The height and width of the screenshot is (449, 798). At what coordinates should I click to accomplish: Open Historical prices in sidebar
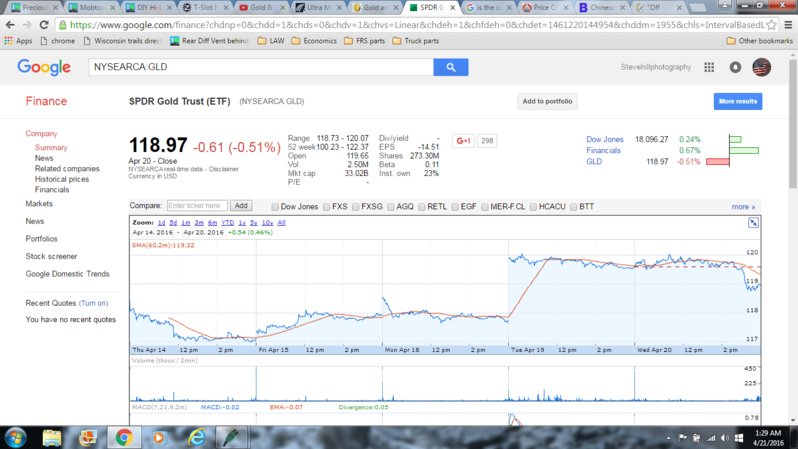[62, 179]
